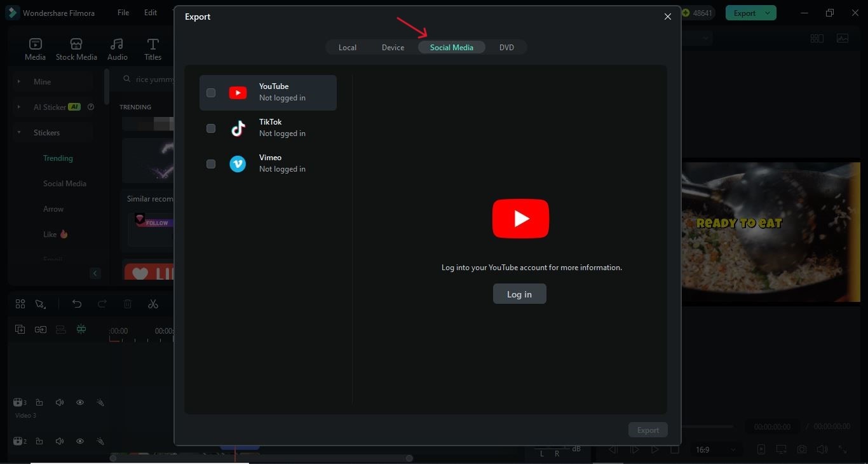Lock the Video 3 track
868x464 pixels.
[x=39, y=402]
